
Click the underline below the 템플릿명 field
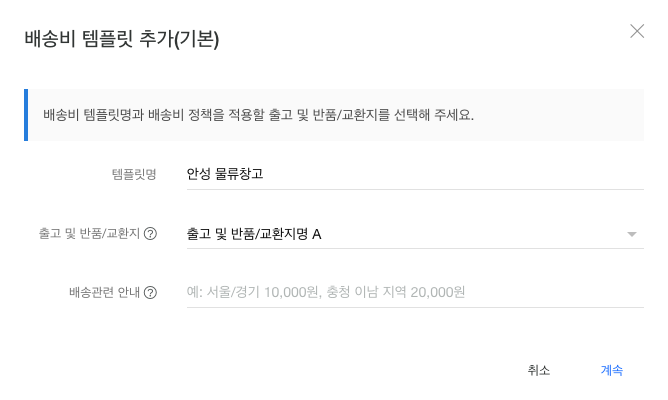(x=414, y=188)
